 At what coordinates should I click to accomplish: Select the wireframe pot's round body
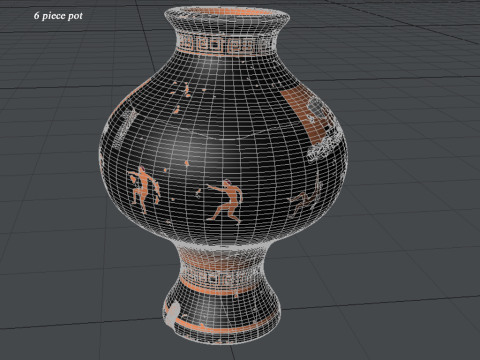pos(223,150)
